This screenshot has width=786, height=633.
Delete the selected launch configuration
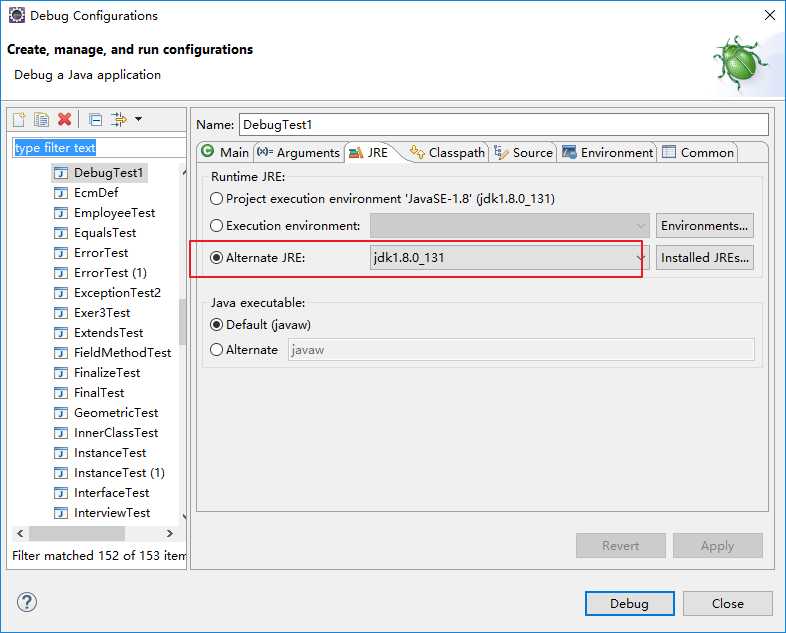(x=65, y=120)
